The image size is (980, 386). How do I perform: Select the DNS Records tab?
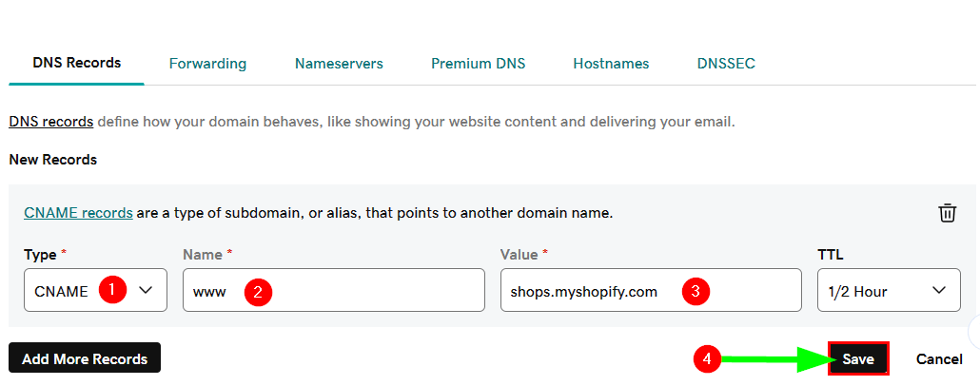pos(77,63)
